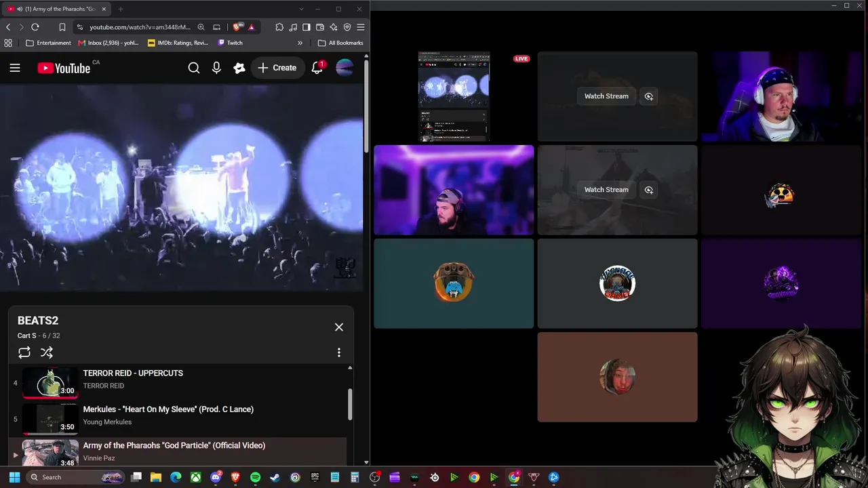This screenshot has width=868, height=488.
Task: Pop out the second Watch Stream tile
Action: (649, 190)
